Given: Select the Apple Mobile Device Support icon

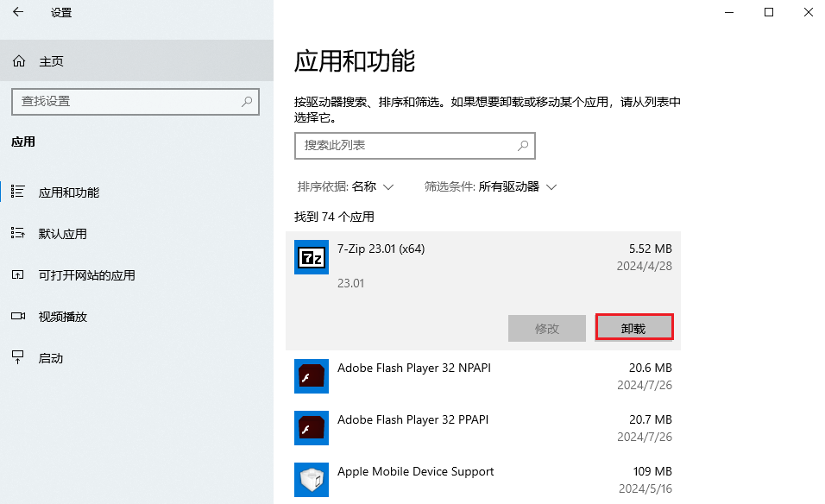Looking at the screenshot, I should 311,480.
